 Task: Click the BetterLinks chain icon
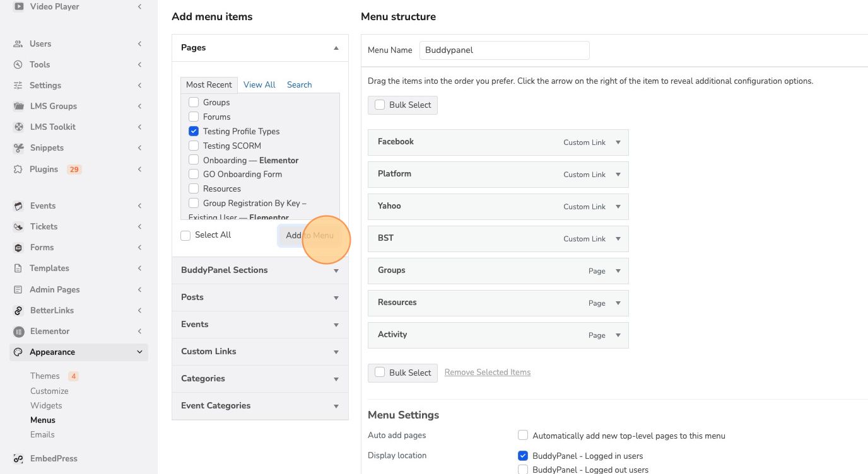tap(18, 311)
